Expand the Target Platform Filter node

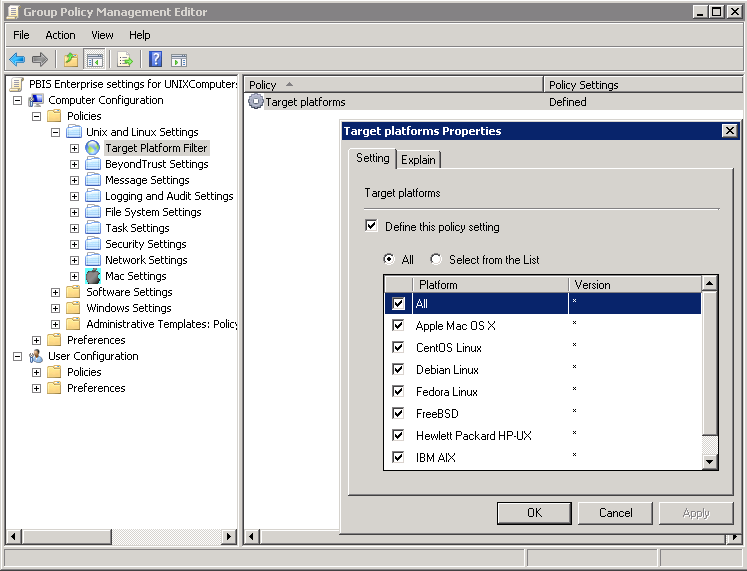pos(74,148)
